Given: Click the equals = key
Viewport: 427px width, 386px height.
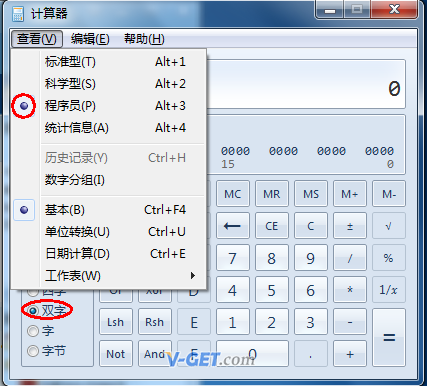Looking at the screenshot, I should click(389, 337).
